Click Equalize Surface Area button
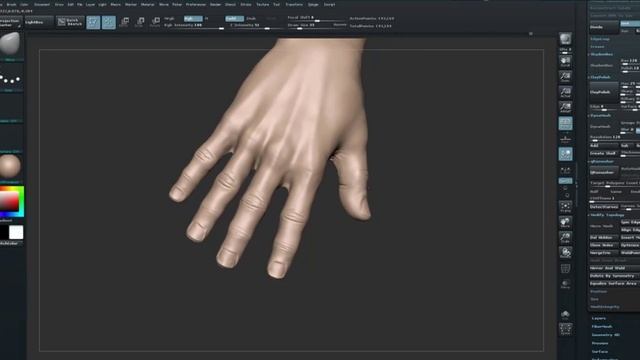This screenshot has height=360, width=640. coord(614,283)
